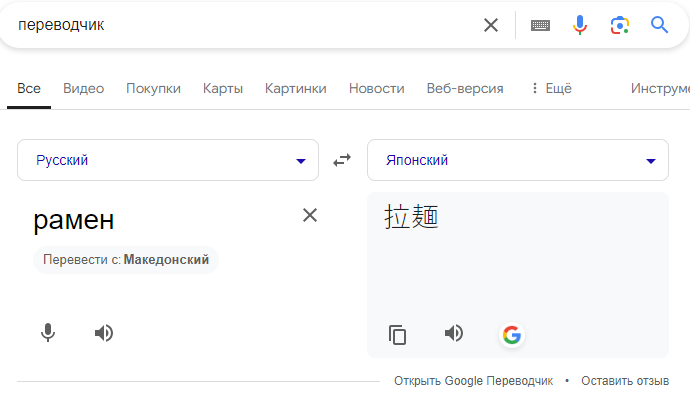Open the Открыть Google Переводчик link

point(473,381)
